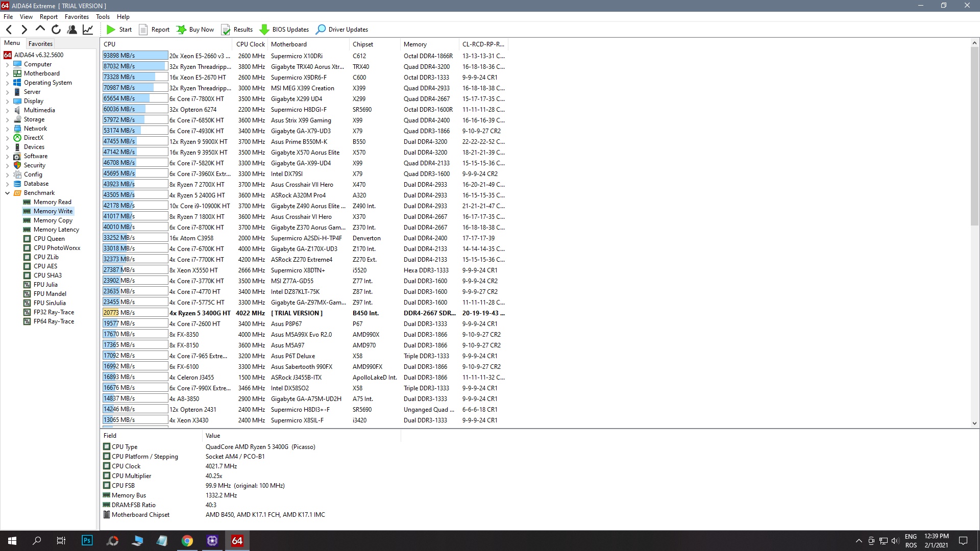Select the DirectX tree item
This screenshot has height=551, width=980.
tap(33, 138)
